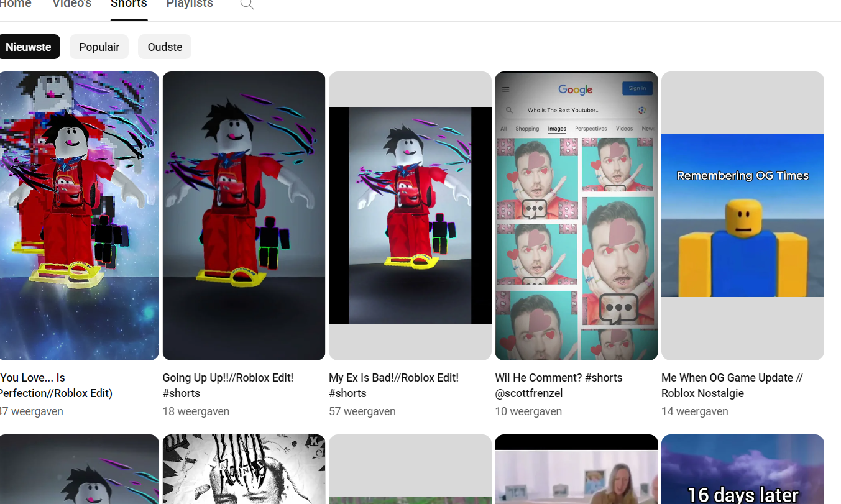This screenshot has height=504, width=841.
Task: Click the title 'Me When OG Game Update // Roblox Nostalgie'
Action: [732, 385]
